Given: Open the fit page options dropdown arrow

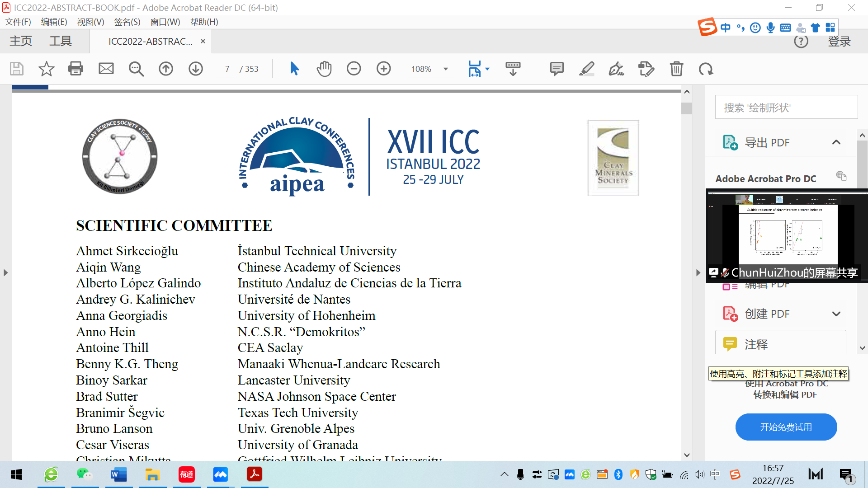Looking at the screenshot, I should pos(487,69).
